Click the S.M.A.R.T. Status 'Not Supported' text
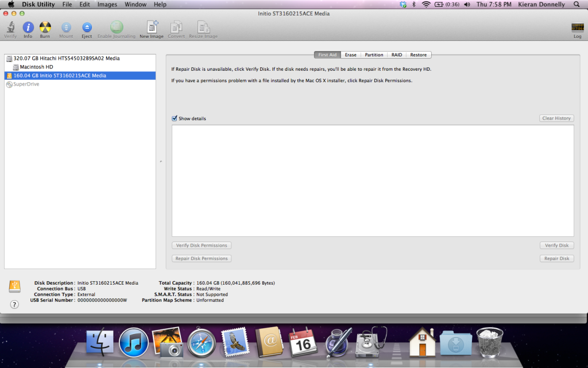The width and height of the screenshot is (588, 368). (x=212, y=294)
